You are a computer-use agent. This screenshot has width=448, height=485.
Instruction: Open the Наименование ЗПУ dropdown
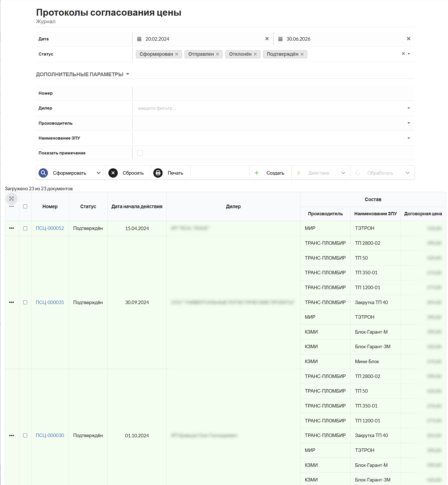click(x=409, y=138)
